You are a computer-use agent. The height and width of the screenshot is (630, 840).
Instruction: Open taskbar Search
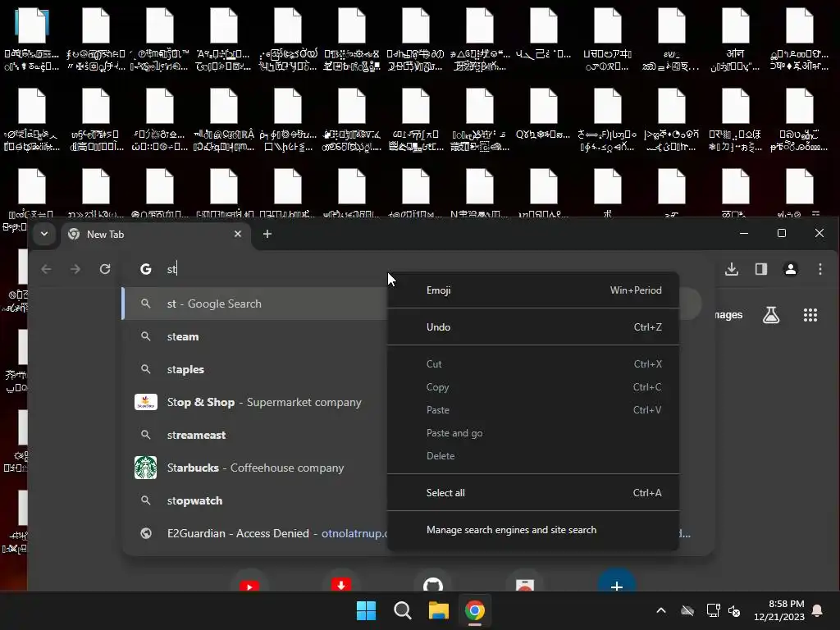(x=402, y=610)
